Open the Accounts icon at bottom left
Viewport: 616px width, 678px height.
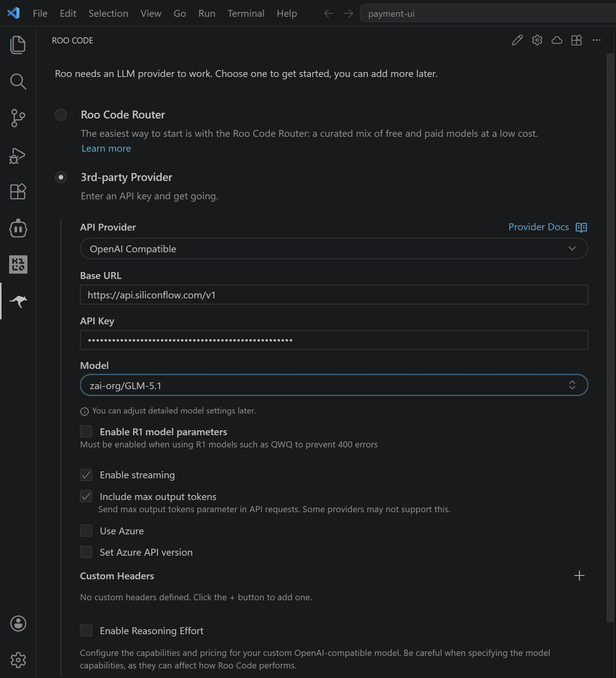[x=18, y=624]
